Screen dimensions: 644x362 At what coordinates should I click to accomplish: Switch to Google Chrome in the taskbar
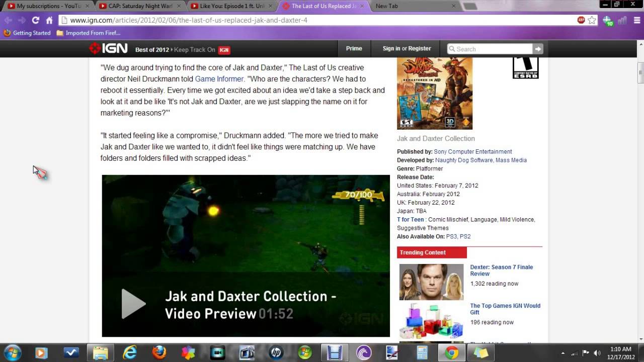pos(451,353)
